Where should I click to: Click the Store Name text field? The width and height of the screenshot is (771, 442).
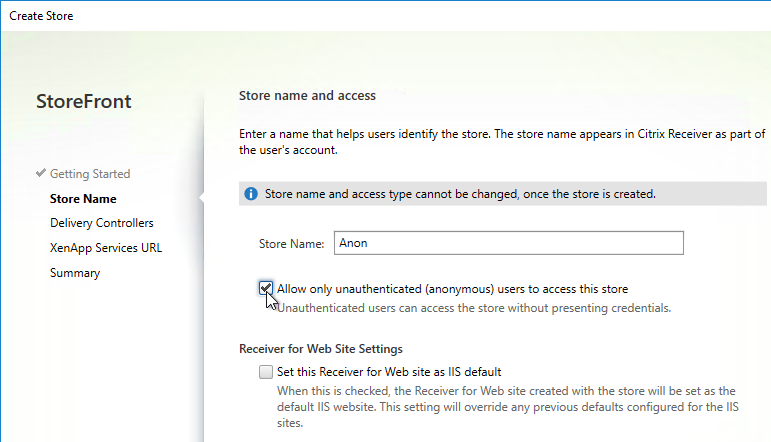click(508, 243)
